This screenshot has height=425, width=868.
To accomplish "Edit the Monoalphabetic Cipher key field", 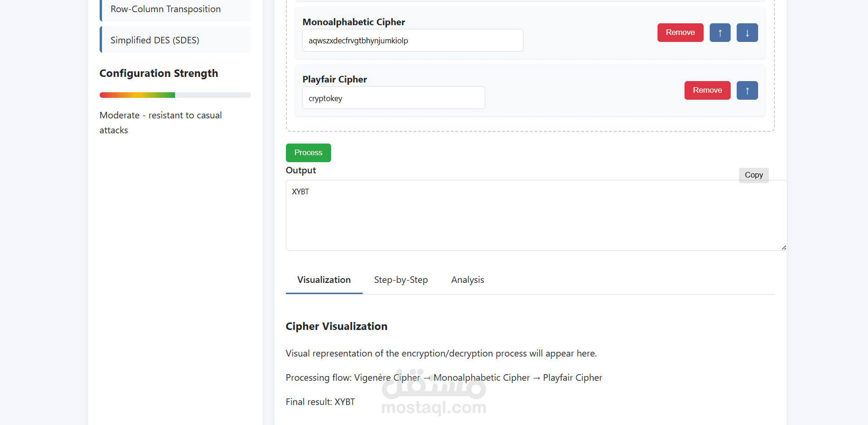I will pyautogui.click(x=413, y=41).
